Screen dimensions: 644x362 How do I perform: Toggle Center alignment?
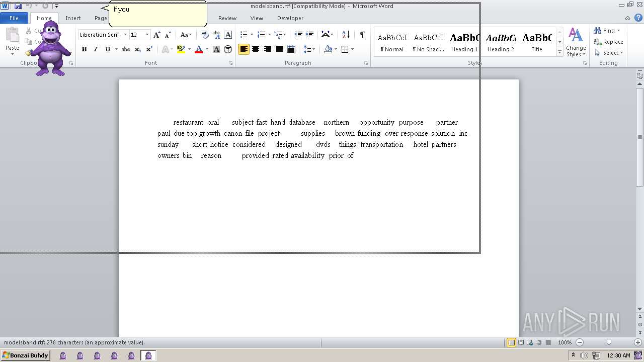click(x=256, y=49)
